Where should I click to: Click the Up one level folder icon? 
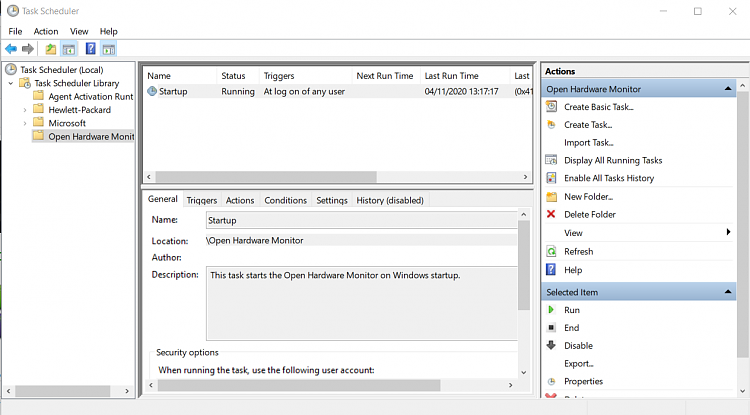point(50,49)
